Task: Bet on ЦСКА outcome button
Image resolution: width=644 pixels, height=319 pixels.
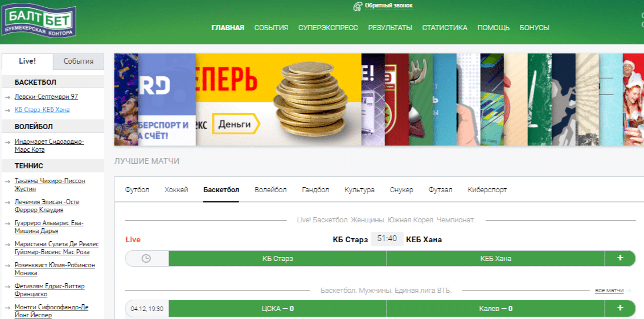Action: (x=277, y=308)
